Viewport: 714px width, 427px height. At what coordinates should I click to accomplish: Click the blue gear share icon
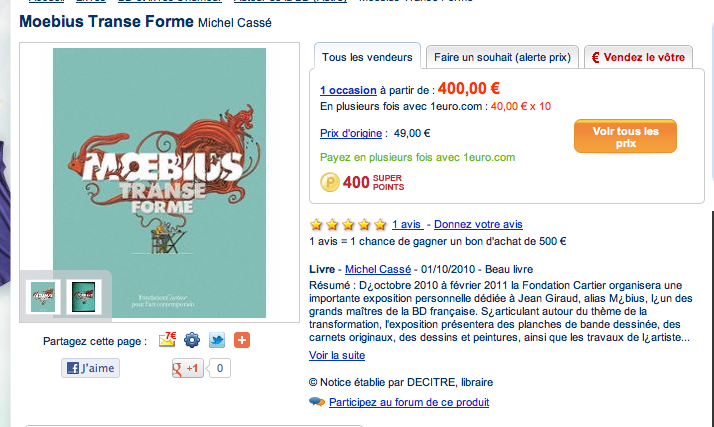[x=192, y=340]
